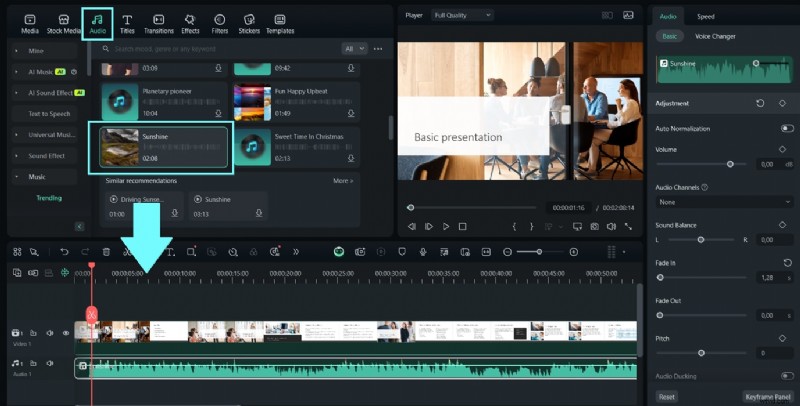Zoom out the timeline with the minus button
Image resolution: width=800 pixels, height=406 pixels.
point(507,252)
